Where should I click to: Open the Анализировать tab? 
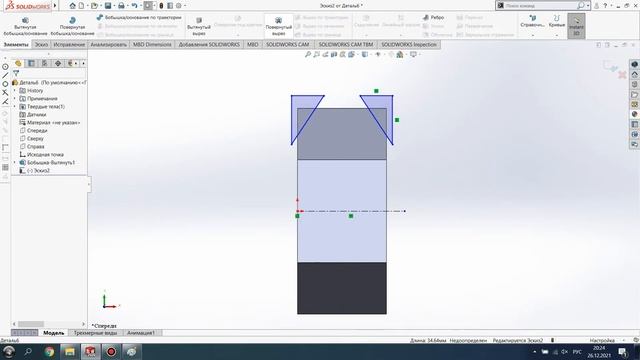tap(109, 44)
